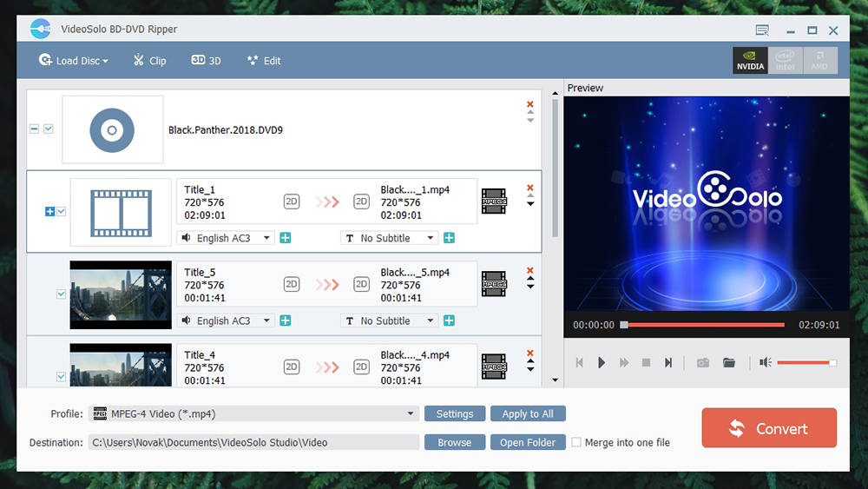
Task: Open the Profile MPEG-4 Video dropdown
Action: pos(253,413)
